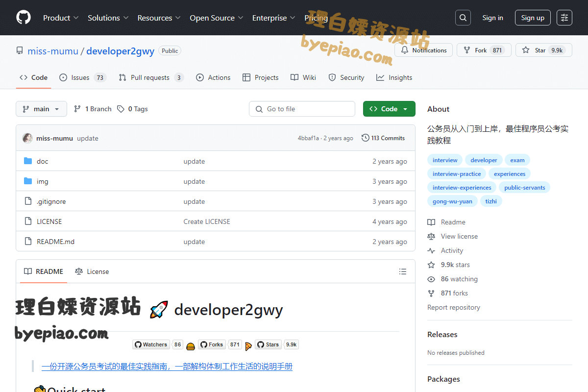Open the README.md file

coord(56,242)
